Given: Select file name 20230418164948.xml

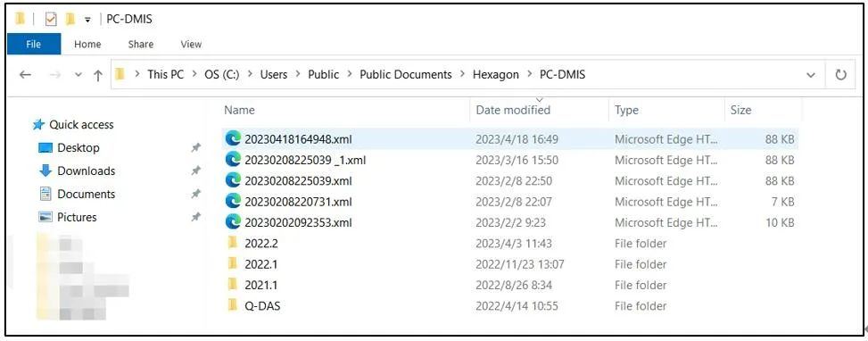Looking at the screenshot, I should pyautogui.click(x=298, y=139).
